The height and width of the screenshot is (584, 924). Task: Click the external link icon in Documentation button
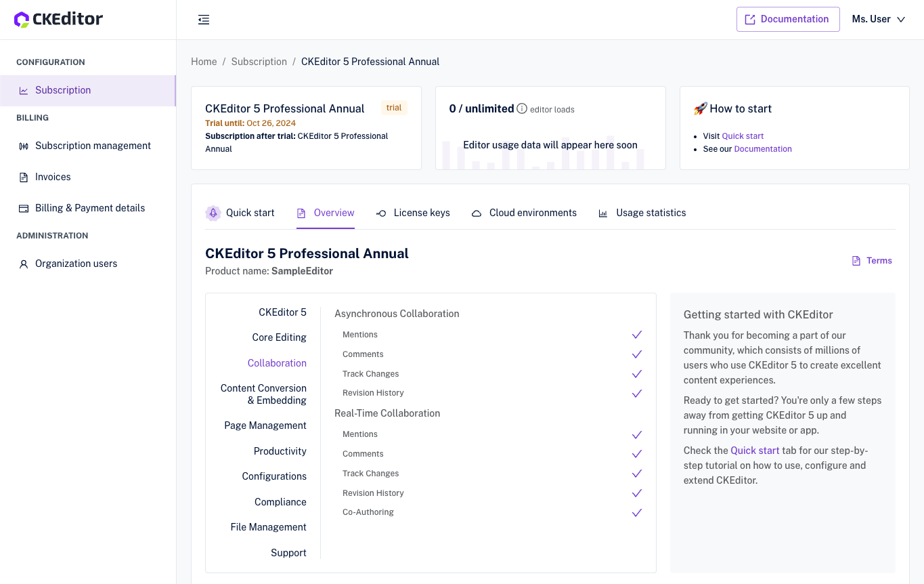[x=750, y=20]
